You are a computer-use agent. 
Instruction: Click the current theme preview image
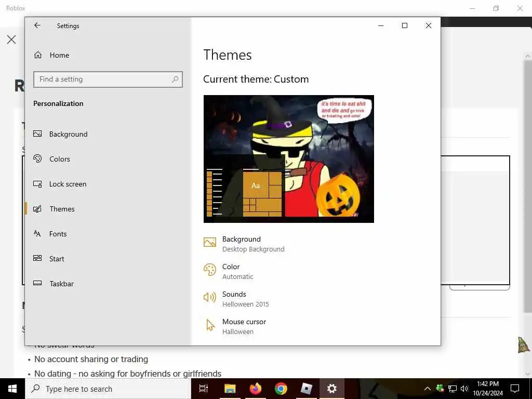click(x=289, y=159)
